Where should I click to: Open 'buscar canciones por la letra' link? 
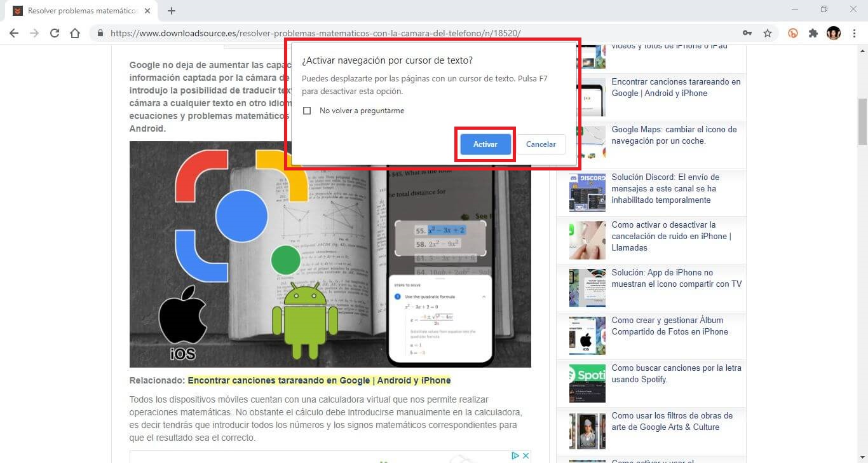[x=676, y=373]
